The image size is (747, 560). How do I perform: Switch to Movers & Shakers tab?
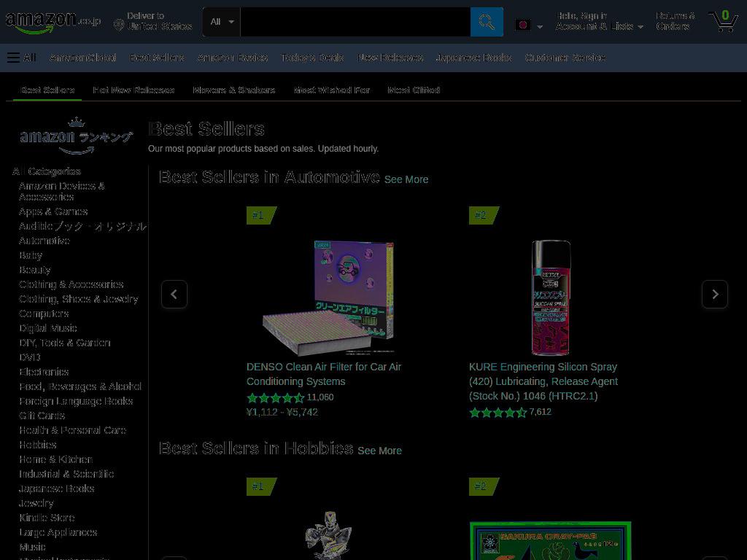click(234, 90)
